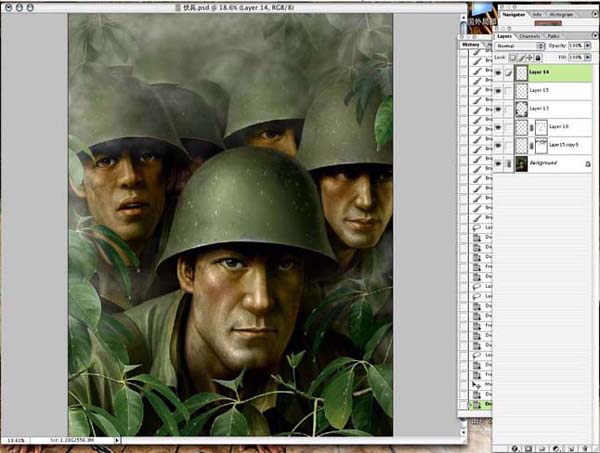
Task: Switch to the Info tab
Action: (537, 14)
